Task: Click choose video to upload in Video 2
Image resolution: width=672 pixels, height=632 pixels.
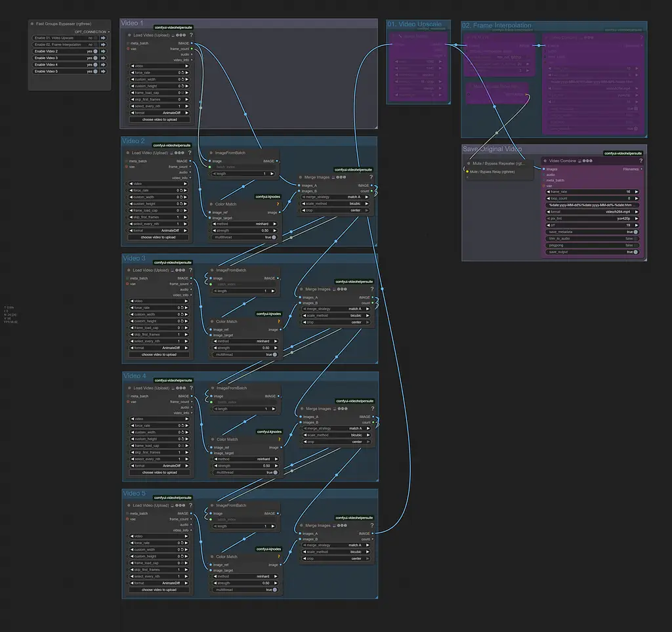Action: click(157, 238)
